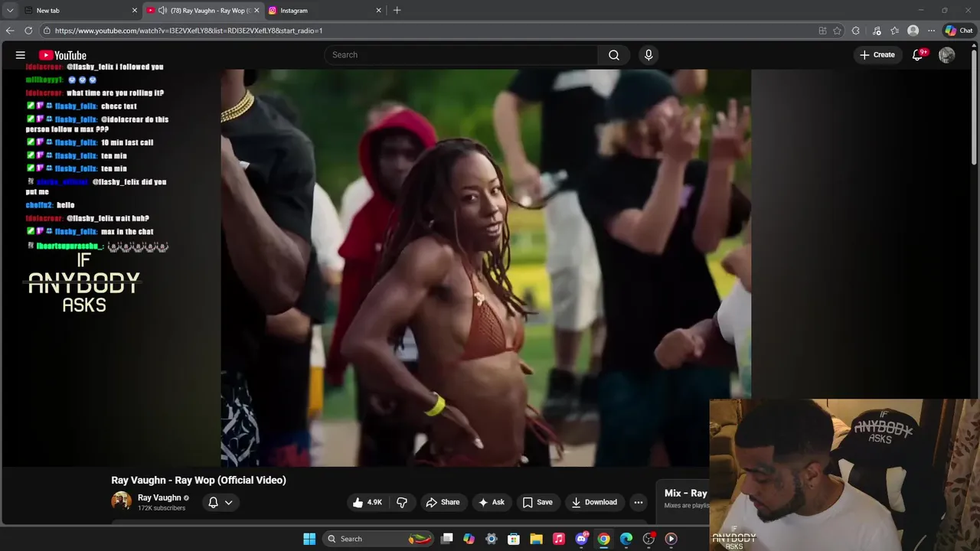This screenshot has height=551, width=980.
Task: Open more actions ellipsis below video
Action: click(639, 502)
